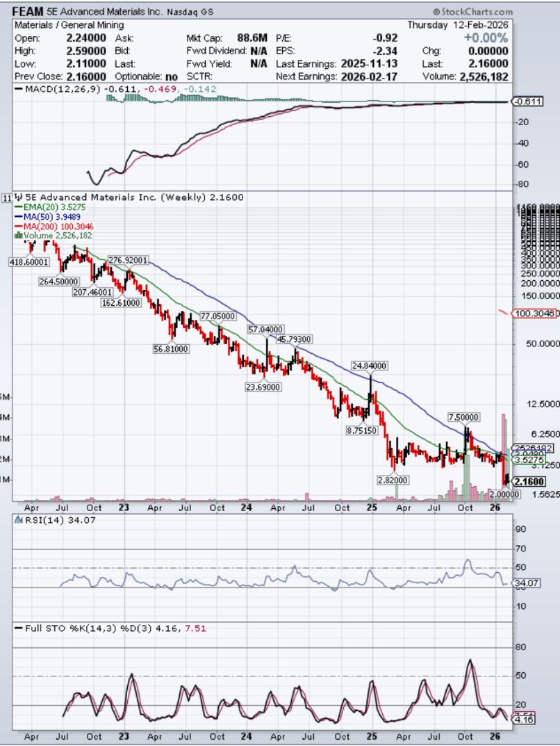This screenshot has height=746, width=560.
Task: Click the 264.50000 low annotation
Action: pos(59,281)
